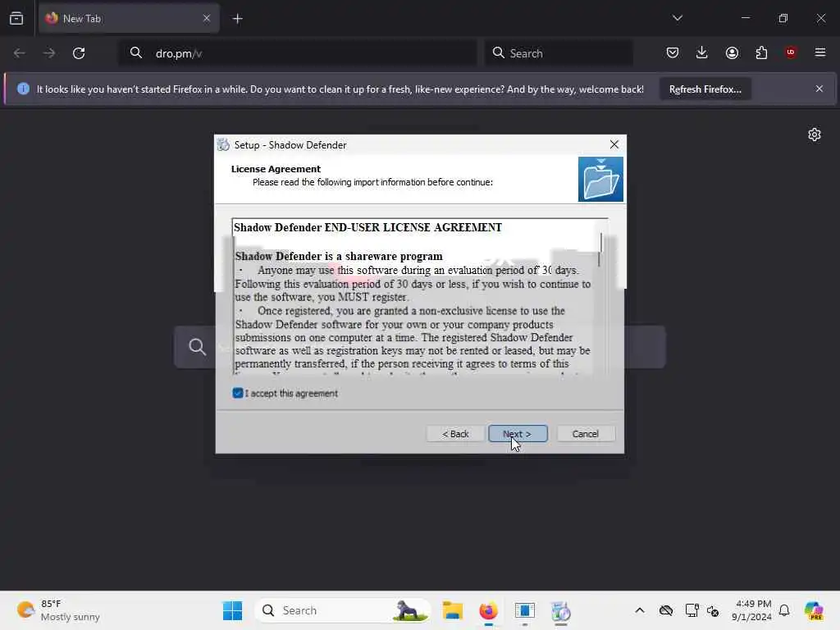Open Save to Pocket icon
This screenshot has width=840, height=630.
click(673, 52)
